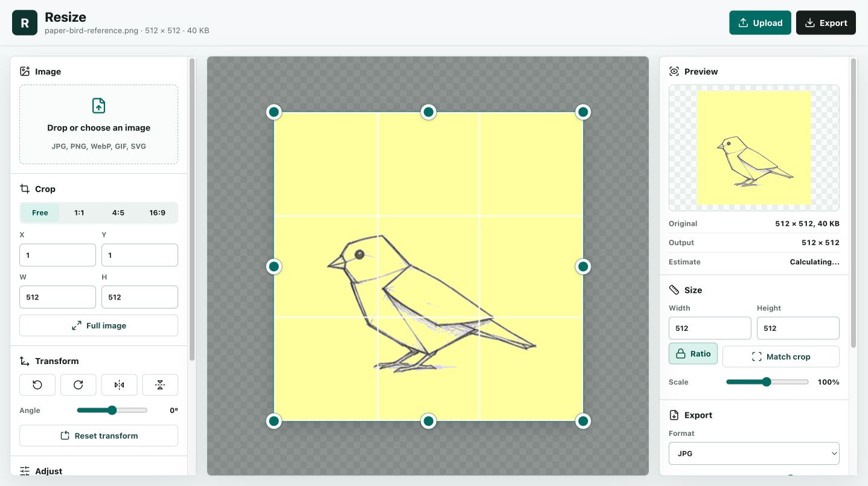The image size is (868, 486).
Task: Click the Full image button
Action: coord(98,325)
